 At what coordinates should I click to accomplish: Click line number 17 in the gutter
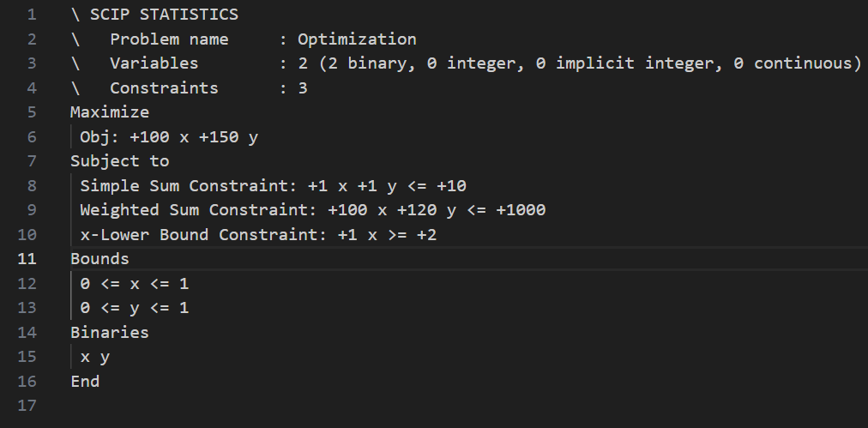pos(27,406)
